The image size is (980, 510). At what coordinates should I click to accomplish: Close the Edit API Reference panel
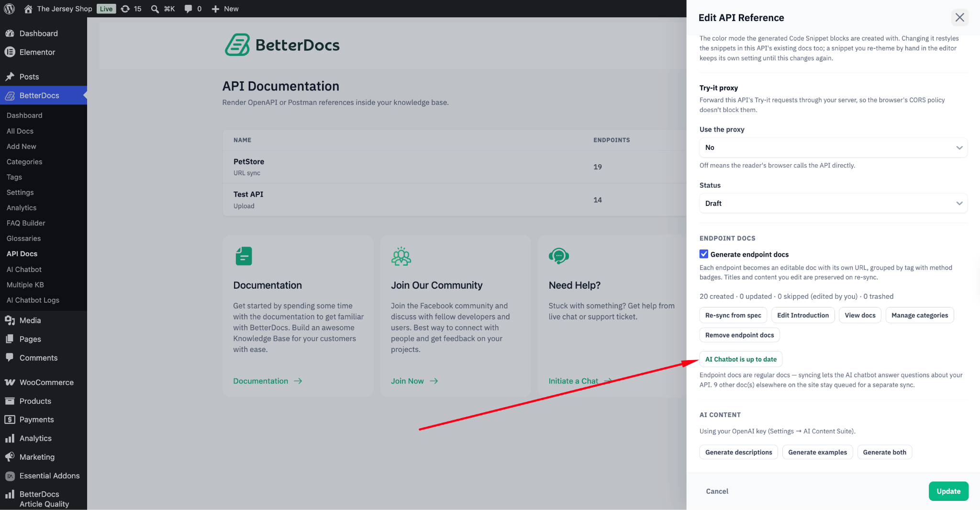tap(959, 18)
